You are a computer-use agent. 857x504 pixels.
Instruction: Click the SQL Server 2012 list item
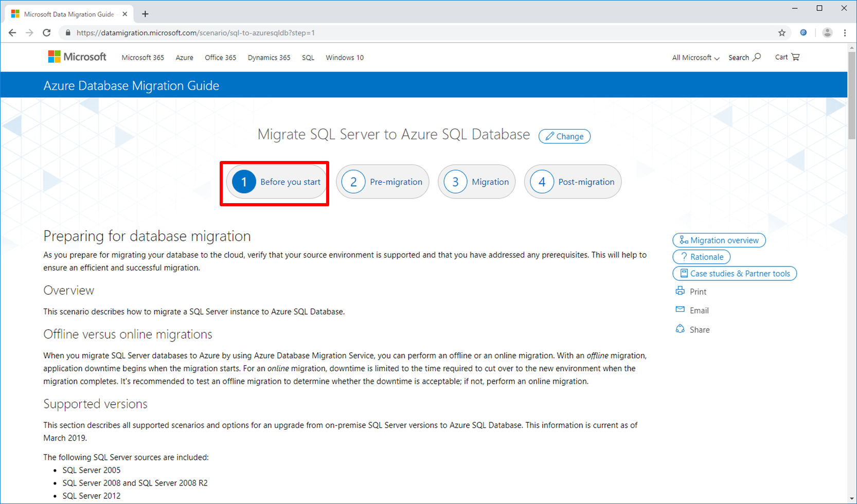92,496
